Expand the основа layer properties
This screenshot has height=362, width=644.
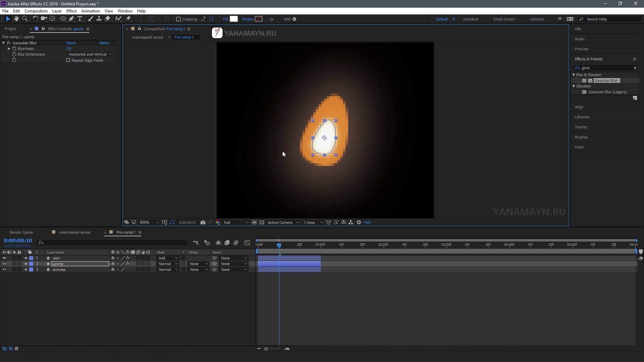pos(26,269)
